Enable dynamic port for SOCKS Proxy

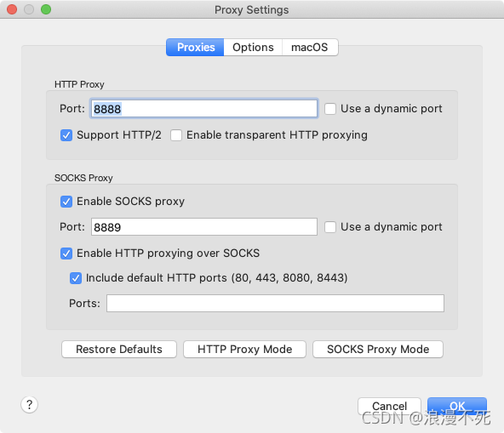click(330, 227)
